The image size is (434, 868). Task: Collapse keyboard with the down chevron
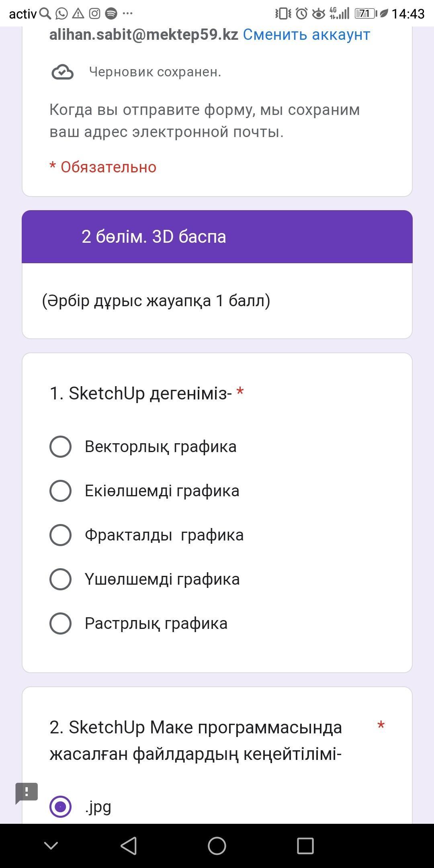click(x=51, y=846)
